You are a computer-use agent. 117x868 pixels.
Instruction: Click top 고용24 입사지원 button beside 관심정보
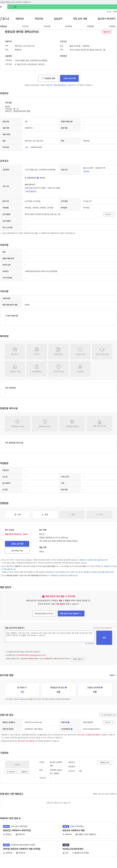point(69,78)
